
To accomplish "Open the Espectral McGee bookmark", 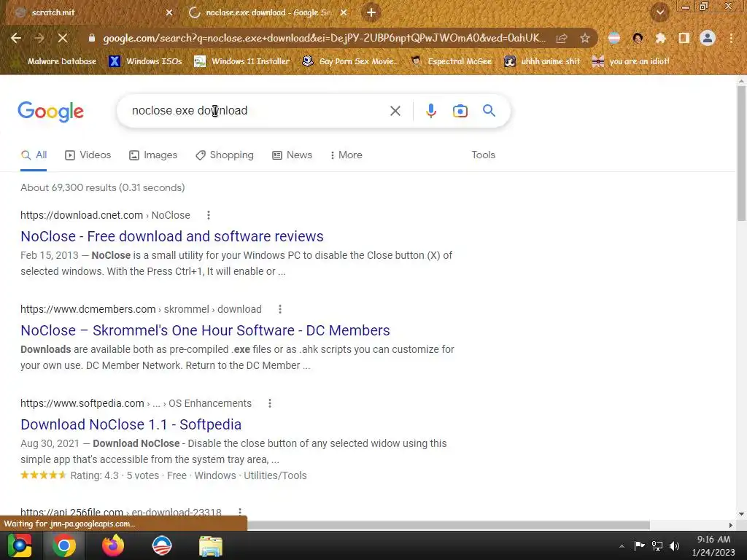I will pyautogui.click(x=452, y=61).
